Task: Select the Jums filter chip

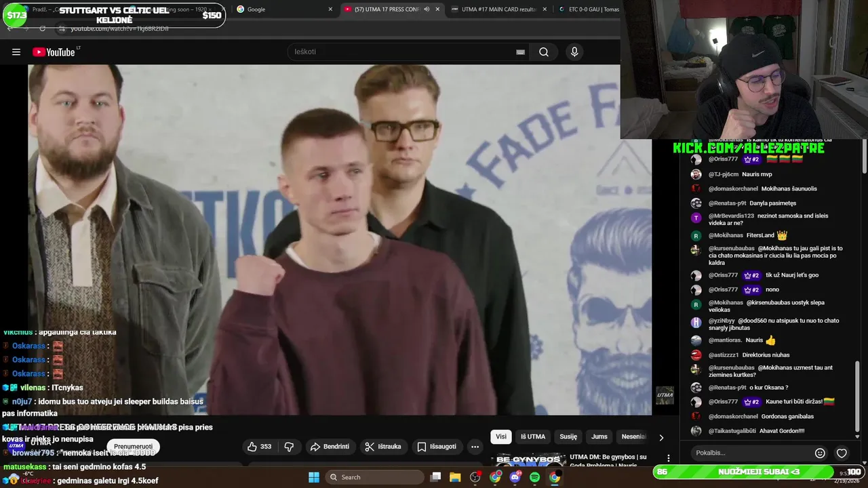Action: (x=599, y=436)
